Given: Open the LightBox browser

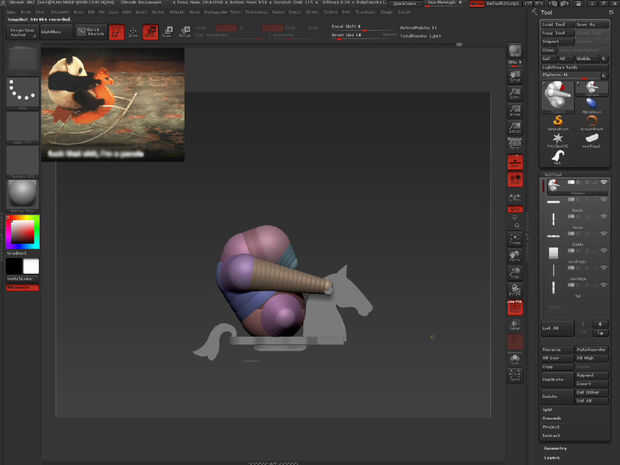Looking at the screenshot, I should 51,32.
